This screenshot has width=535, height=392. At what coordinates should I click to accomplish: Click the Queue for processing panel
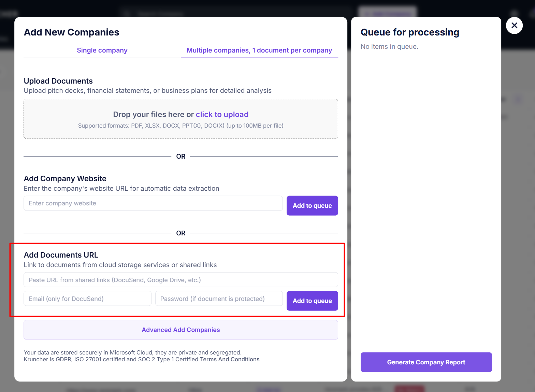pos(409,32)
